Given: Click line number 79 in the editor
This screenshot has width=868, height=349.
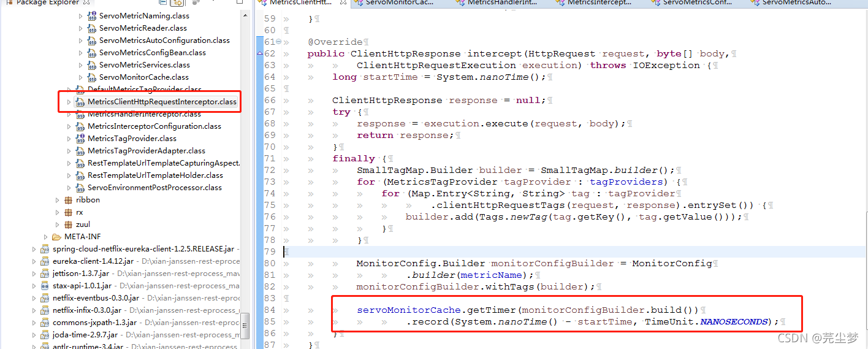Looking at the screenshot, I should 270,251.
